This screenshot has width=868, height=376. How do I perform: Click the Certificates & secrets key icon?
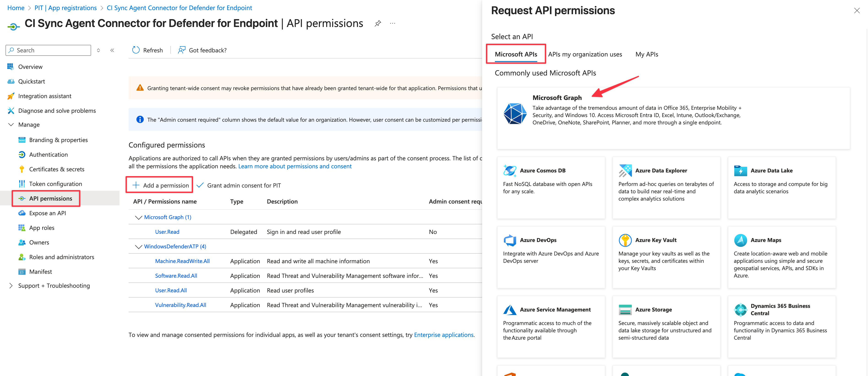tap(22, 169)
